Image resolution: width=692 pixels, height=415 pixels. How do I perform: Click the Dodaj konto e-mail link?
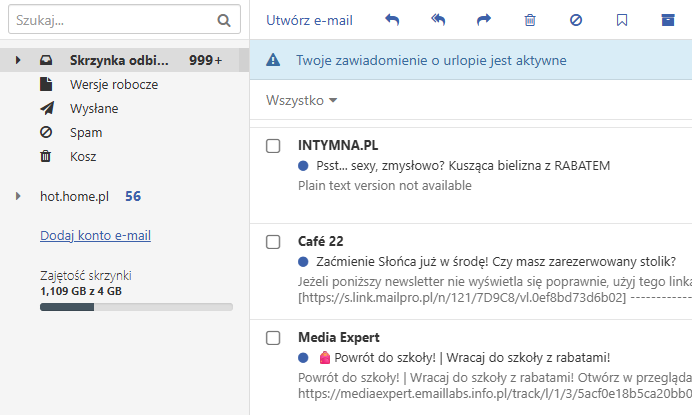pyautogui.click(x=95, y=235)
